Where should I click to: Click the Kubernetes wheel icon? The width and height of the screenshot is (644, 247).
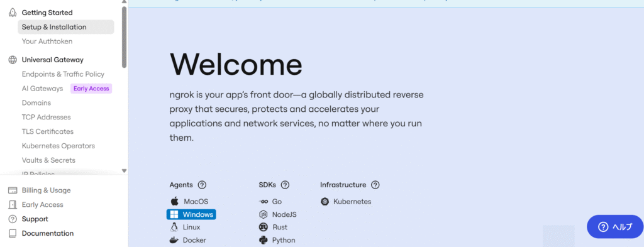point(325,202)
